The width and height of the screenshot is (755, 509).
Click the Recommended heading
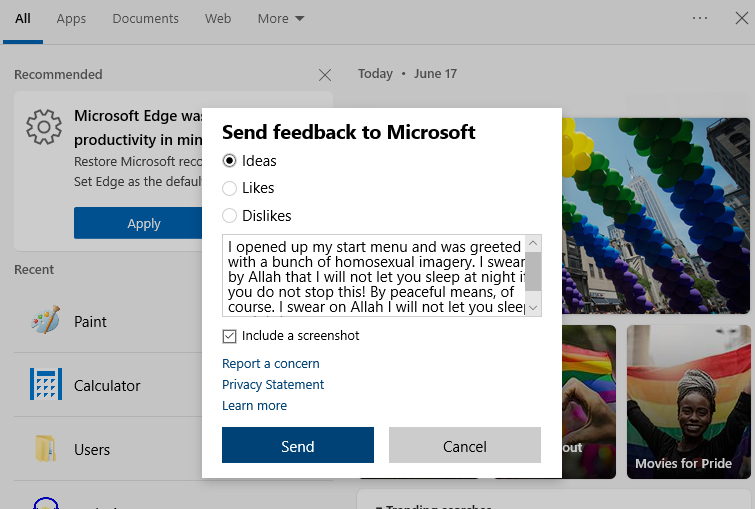coord(58,75)
